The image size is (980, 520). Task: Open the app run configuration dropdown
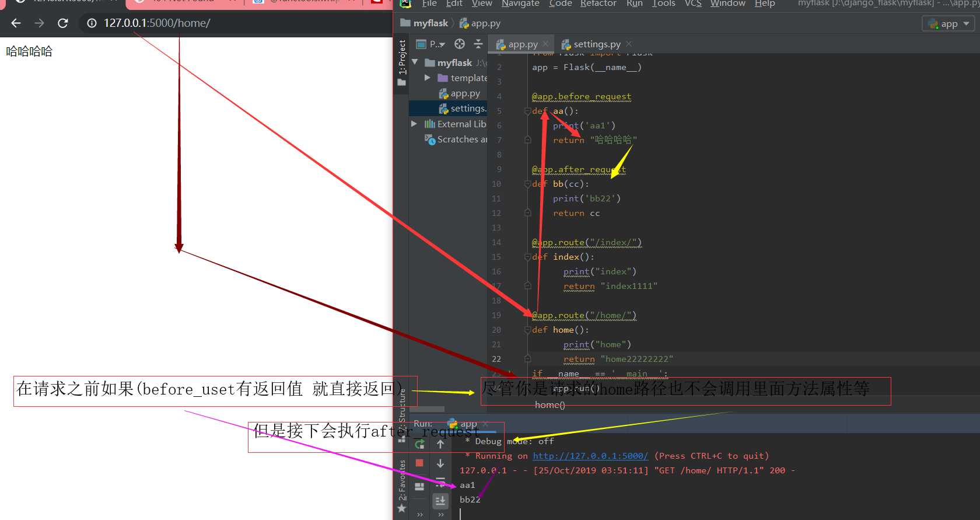(949, 24)
